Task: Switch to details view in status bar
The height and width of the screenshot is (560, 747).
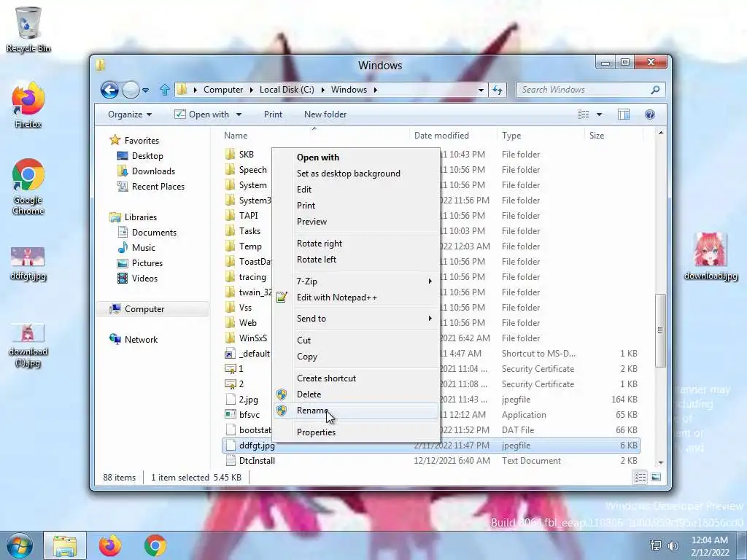Action: click(x=640, y=477)
